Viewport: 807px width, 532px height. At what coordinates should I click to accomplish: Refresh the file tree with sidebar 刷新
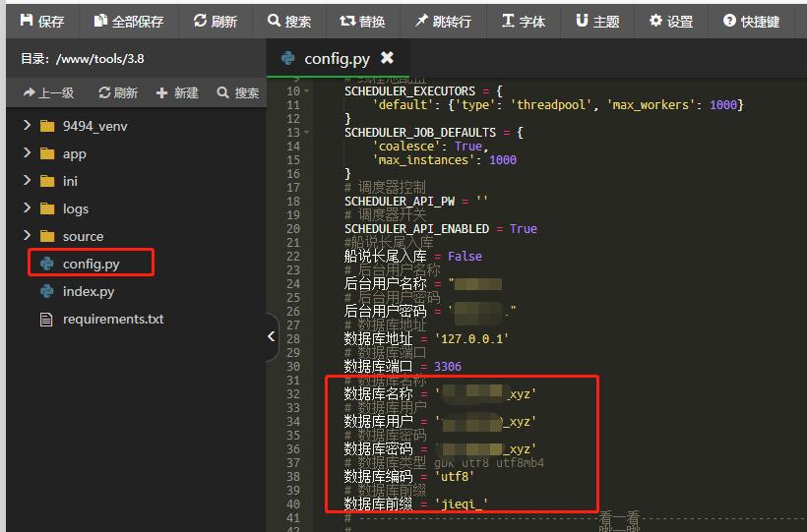[x=118, y=93]
